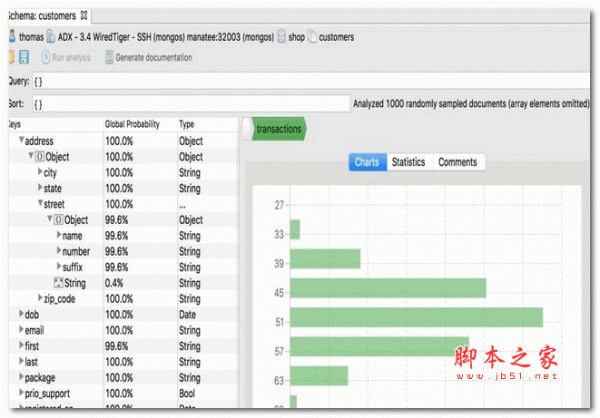Collapse the address node

click(21, 140)
